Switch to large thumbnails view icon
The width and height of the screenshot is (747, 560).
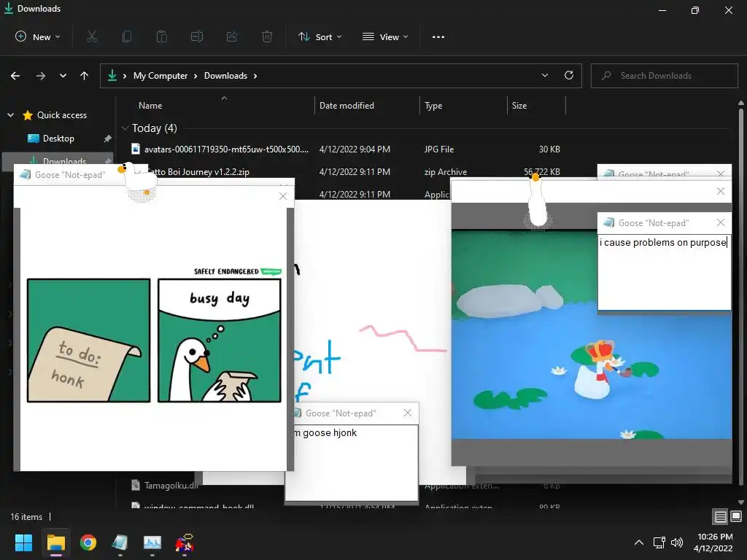(736, 516)
